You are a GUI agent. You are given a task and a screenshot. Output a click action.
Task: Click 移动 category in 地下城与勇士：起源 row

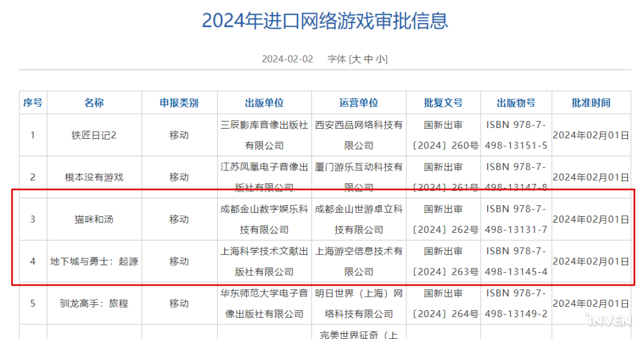pos(179,261)
